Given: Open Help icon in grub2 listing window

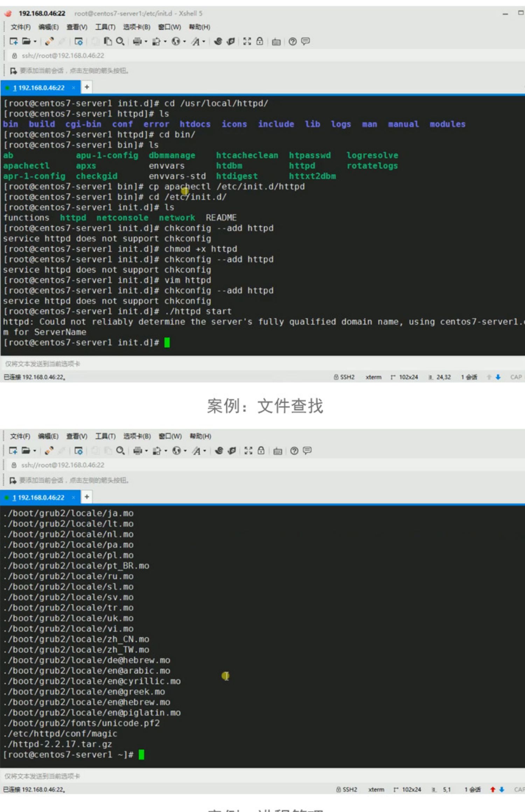Looking at the screenshot, I should 294,450.
